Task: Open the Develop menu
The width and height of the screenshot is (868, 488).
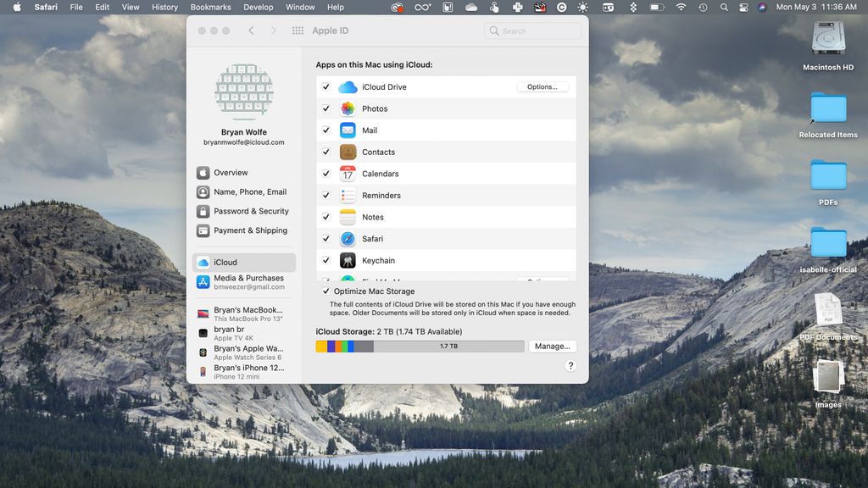Action: [259, 7]
